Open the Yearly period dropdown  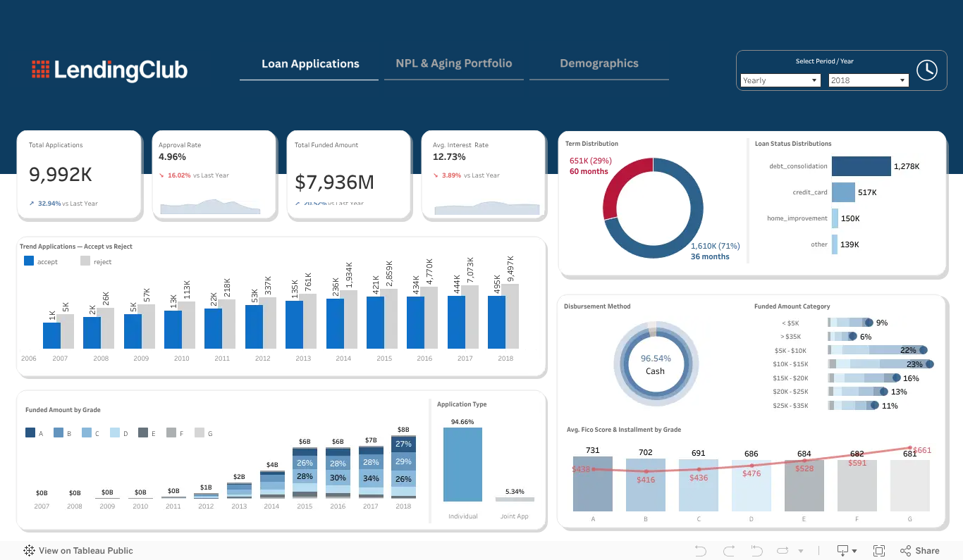(x=780, y=80)
